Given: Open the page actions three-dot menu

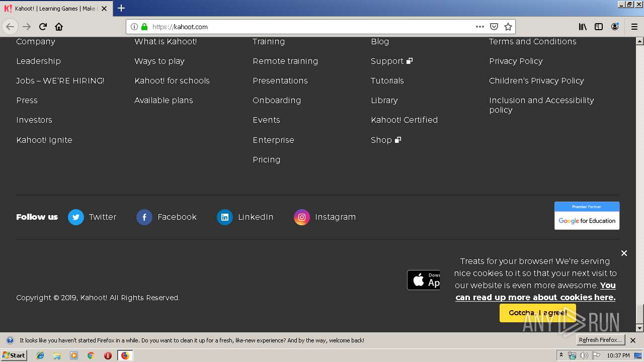Looking at the screenshot, I should tap(480, 27).
